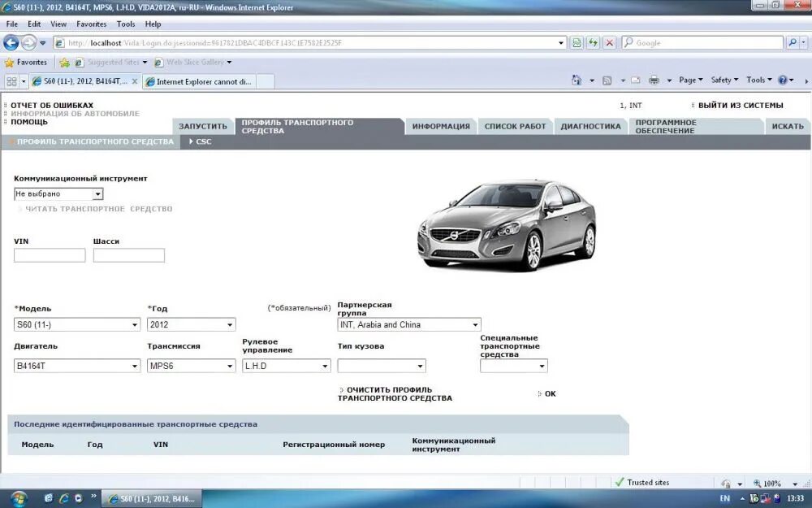Switch to ИСКАТЬ tab
The width and height of the screenshot is (812, 508).
[787, 127]
